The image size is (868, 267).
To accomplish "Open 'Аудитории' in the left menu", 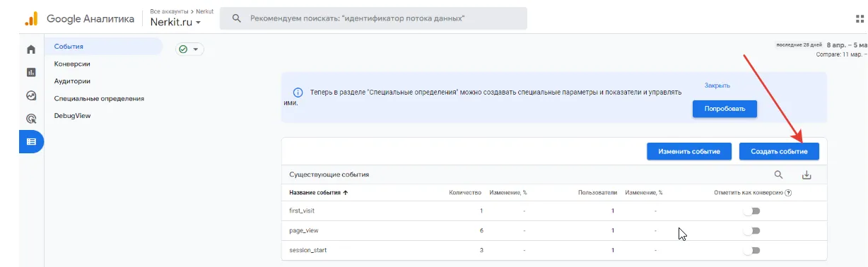I will coord(72,81).
